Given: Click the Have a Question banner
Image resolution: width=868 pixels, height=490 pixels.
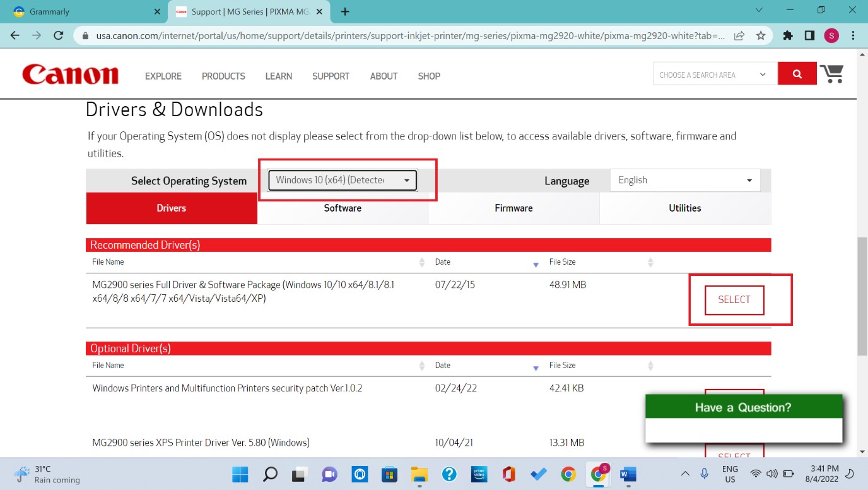Looking at the screenshot, I should [x=742, y=407].
